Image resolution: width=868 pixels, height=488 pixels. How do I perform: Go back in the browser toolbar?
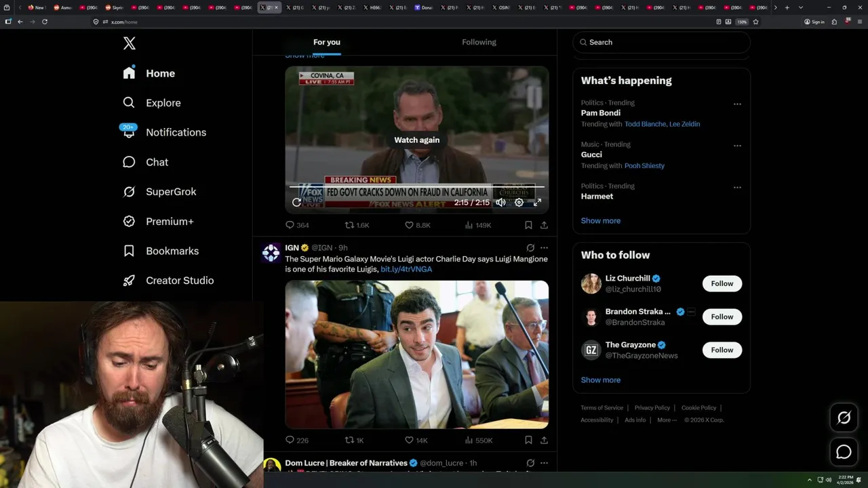pos(20,22)
